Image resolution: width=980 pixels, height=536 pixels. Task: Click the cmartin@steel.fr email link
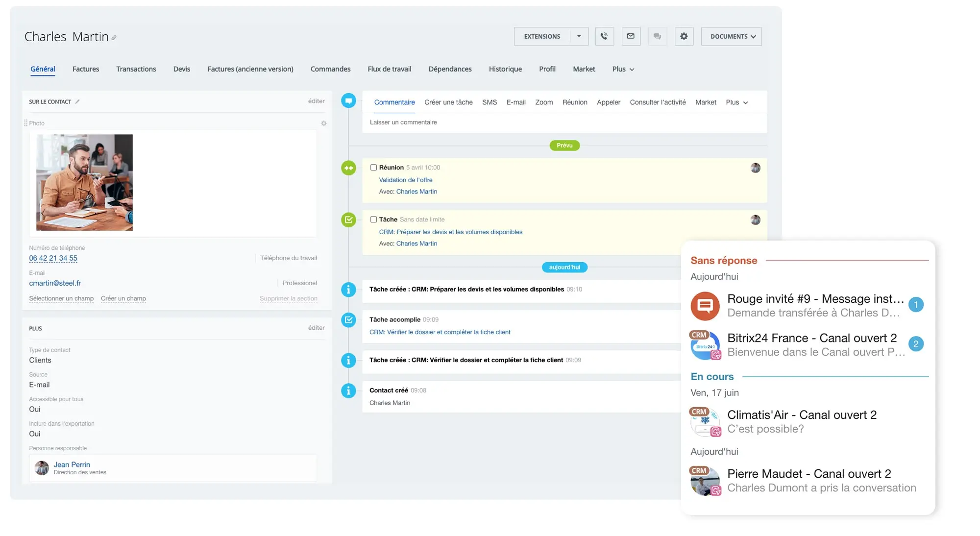pos(55,283)
